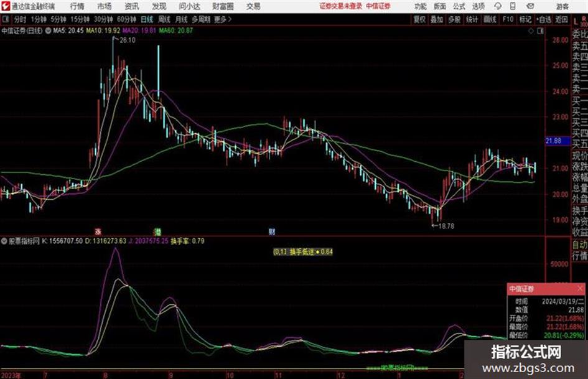The width and height of the screenshot is (588, 379).
Task: Switch to the 15分钟 period tab
Action: click(80, 19)
